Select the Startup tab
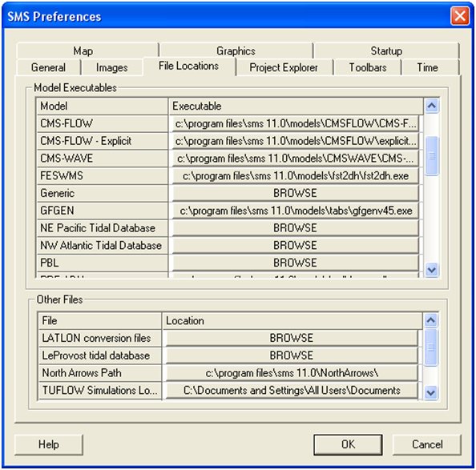This screenshot has height=470, width=476. coord(386,50)
